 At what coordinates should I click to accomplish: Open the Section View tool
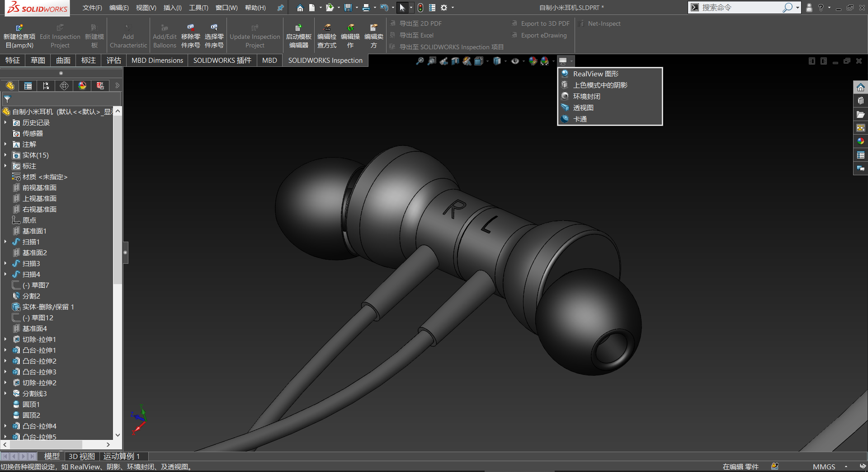(455, 61)
